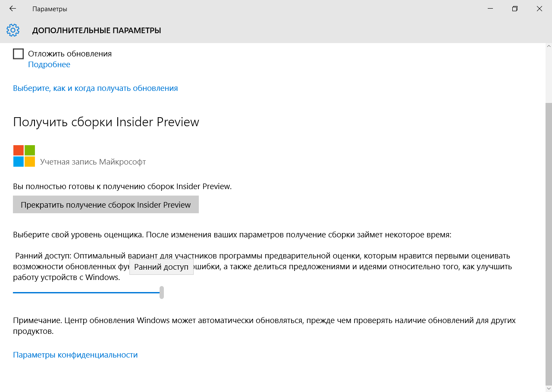Click the vertical scrollbar thumb
The image size is (552, 392).
[x=549, y=241]
